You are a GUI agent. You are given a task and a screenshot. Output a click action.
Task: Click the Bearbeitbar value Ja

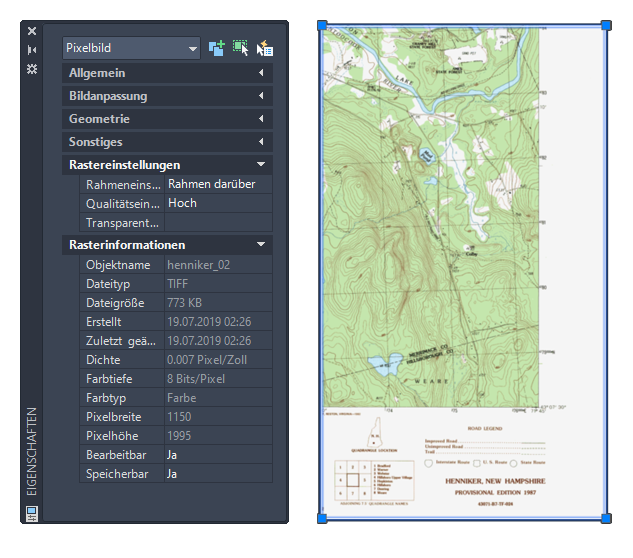point(218,455)
